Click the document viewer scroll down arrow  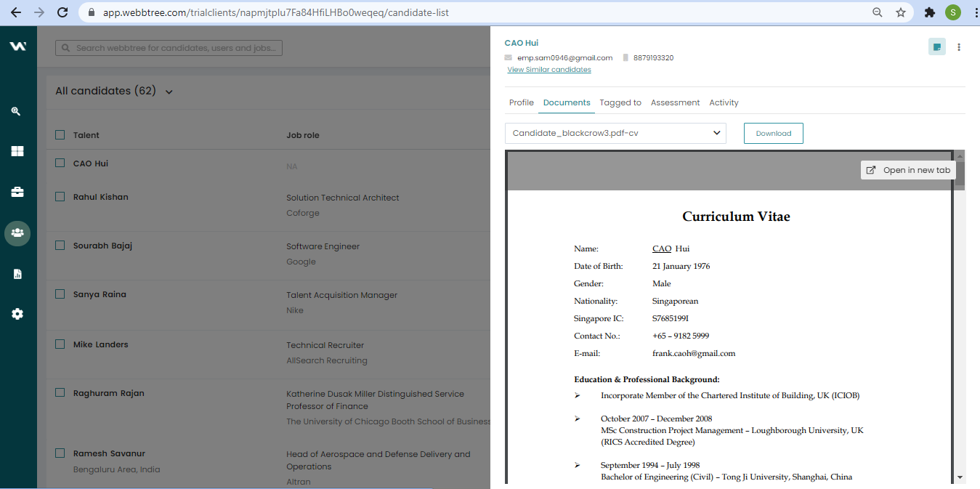point(960,477)
